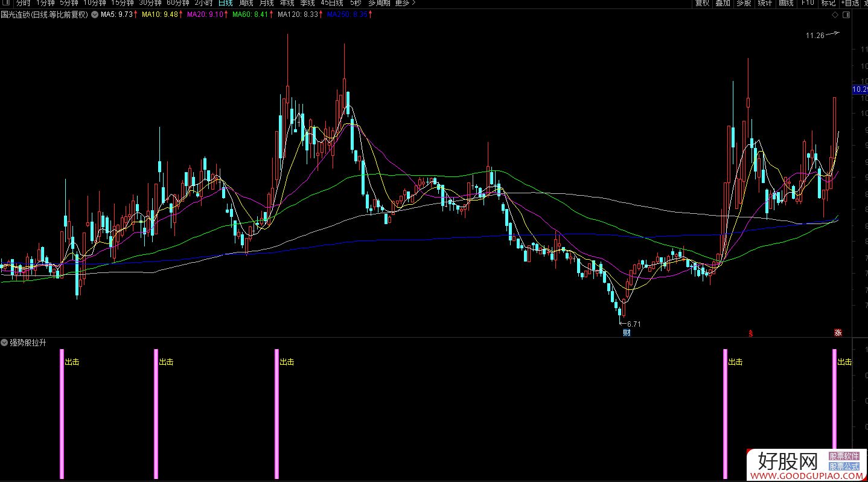This screenshot has width=868, height=482.
Task: Click the 股票公式 link in the logo
Action: click(844, 466)
